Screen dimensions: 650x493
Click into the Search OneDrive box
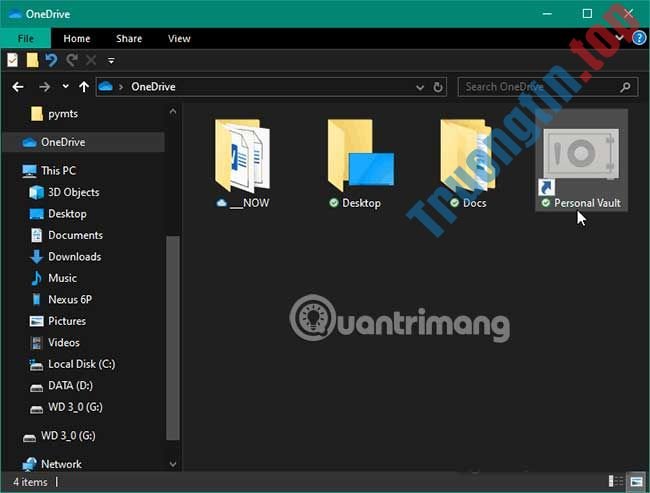pyautogui.click(x=548, y=87)
